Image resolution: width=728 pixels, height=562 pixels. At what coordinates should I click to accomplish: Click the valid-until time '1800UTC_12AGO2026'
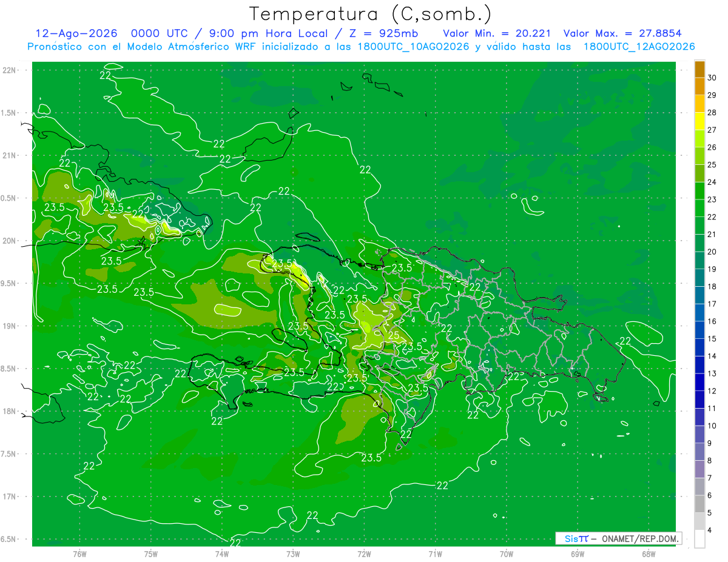tap(639, 47)
